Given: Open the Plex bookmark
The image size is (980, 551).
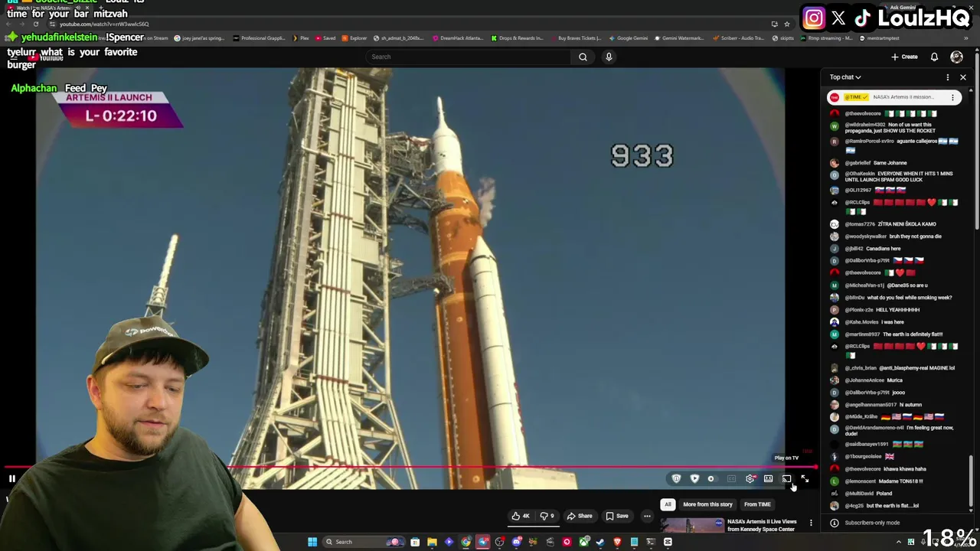Looking at the screenshot, I should [x=300, y=38].
